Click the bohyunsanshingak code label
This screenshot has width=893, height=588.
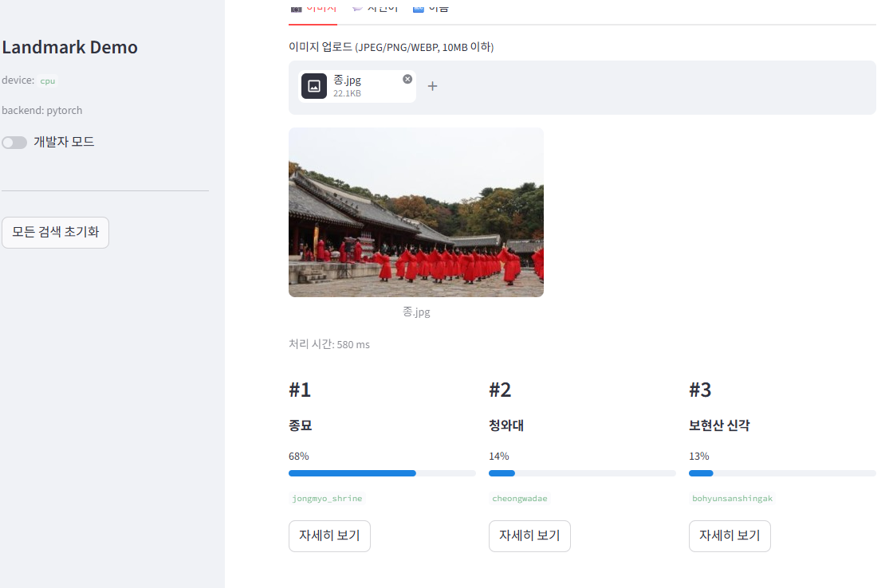pyautogui.click(x=733, y=499)
